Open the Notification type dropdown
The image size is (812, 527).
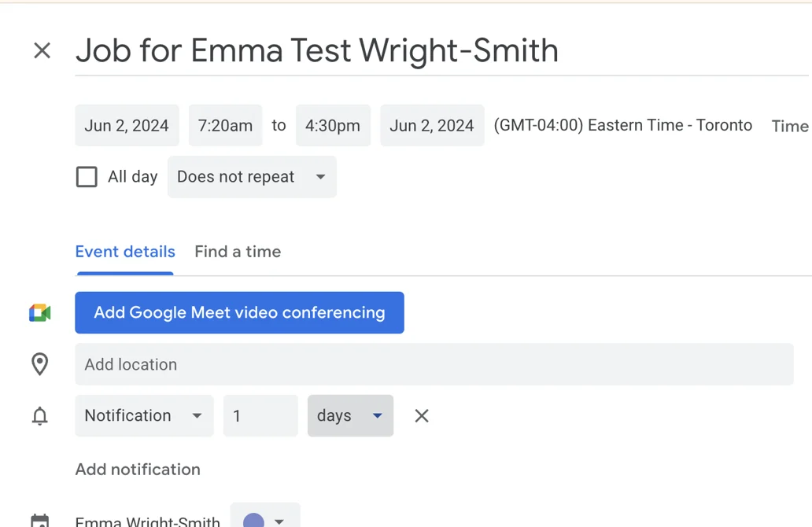point(144,416)
